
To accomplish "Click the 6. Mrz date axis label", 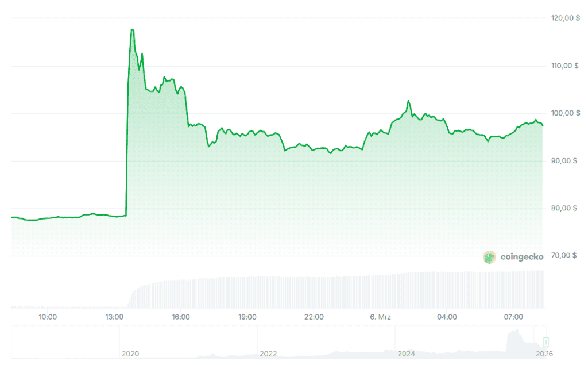I will (380, 317).
